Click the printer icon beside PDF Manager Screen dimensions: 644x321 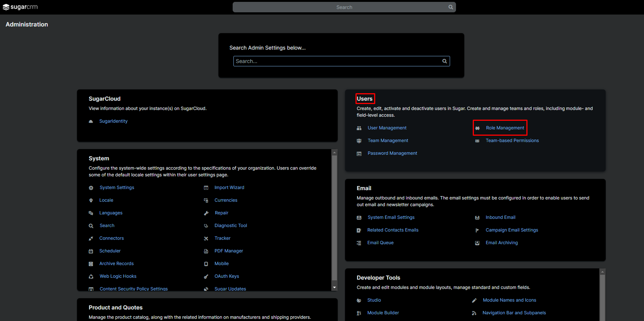pos(206,251)
